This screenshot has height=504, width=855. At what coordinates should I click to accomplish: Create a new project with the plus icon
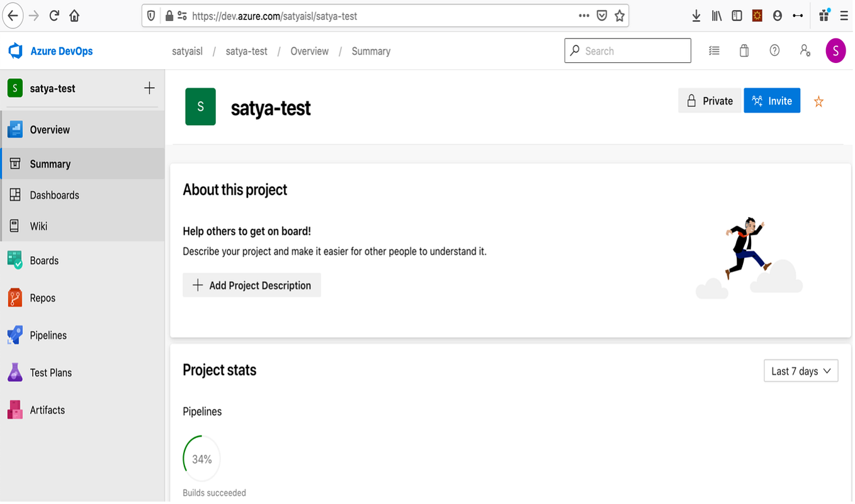pyautogui.click(x=149, y=88)
